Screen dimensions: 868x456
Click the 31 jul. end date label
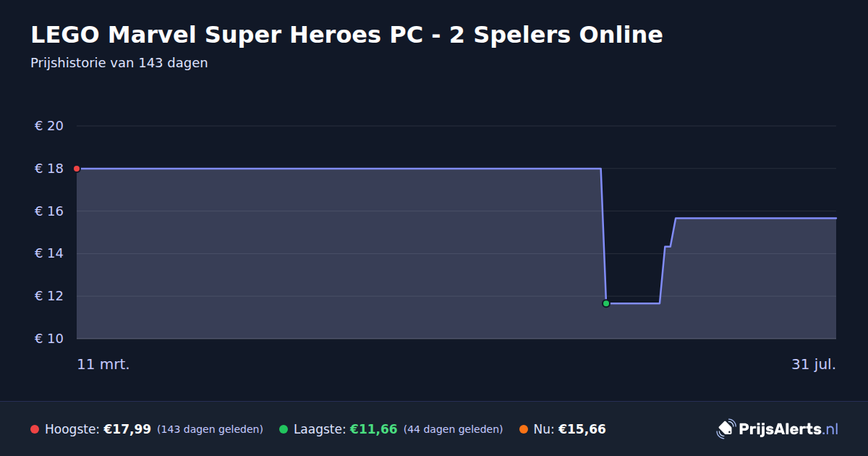[x=814, y=365]
